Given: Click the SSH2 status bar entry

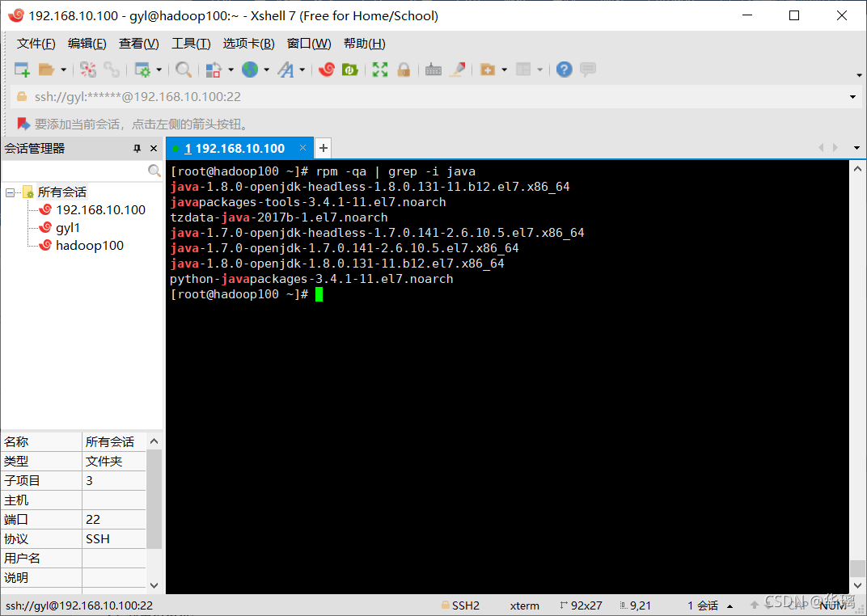Looking at the screenshot, I should coord(460,605).
